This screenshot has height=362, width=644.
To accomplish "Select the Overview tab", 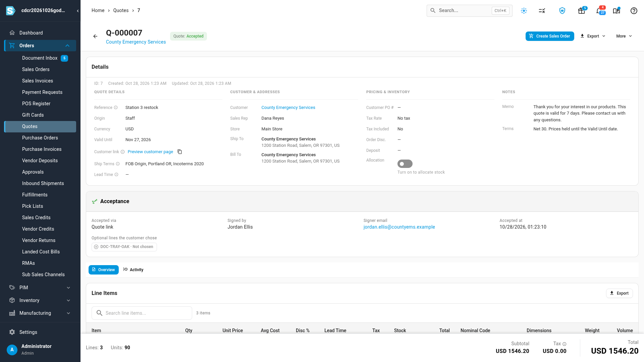I will click(103, 270).
